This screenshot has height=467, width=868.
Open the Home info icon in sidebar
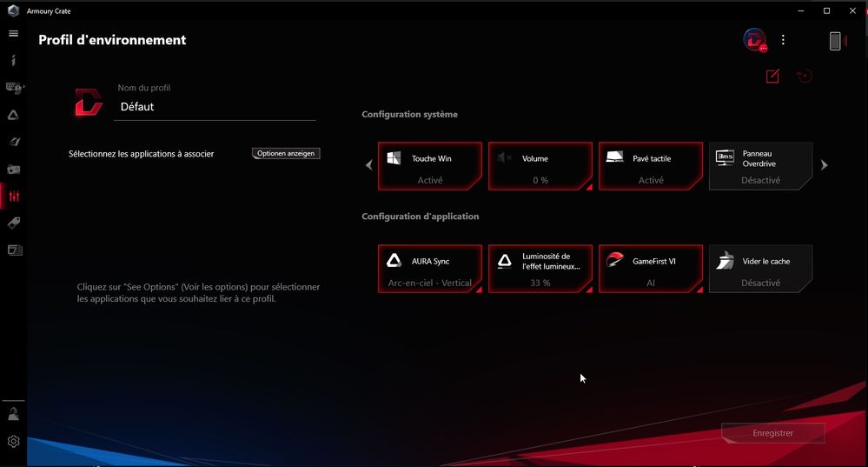[13, 60]
